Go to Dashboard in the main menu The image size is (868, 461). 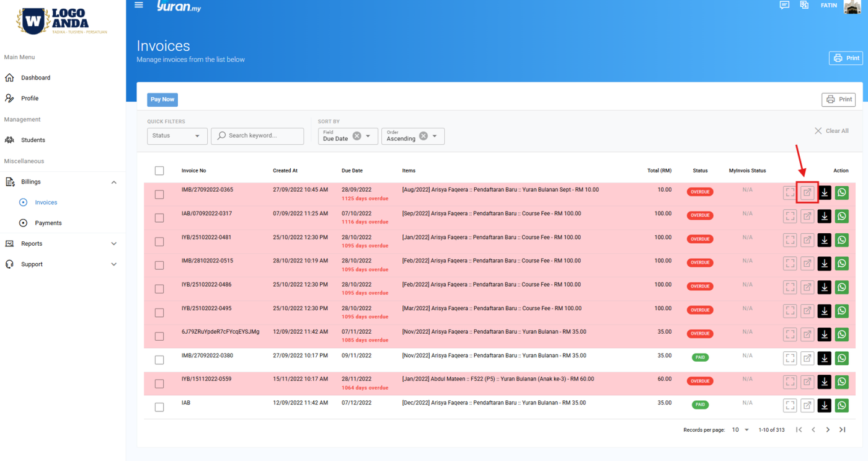click(35, 78)
